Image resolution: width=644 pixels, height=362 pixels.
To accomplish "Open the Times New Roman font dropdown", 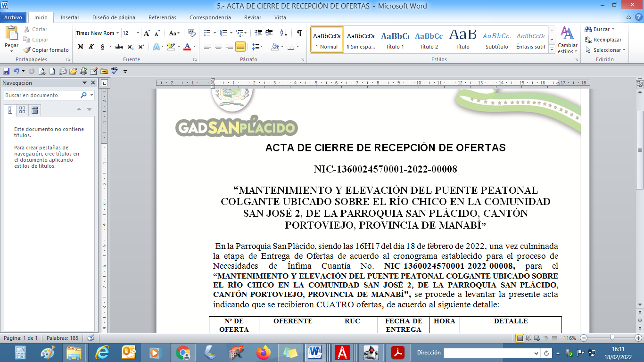I will point(117,33).
